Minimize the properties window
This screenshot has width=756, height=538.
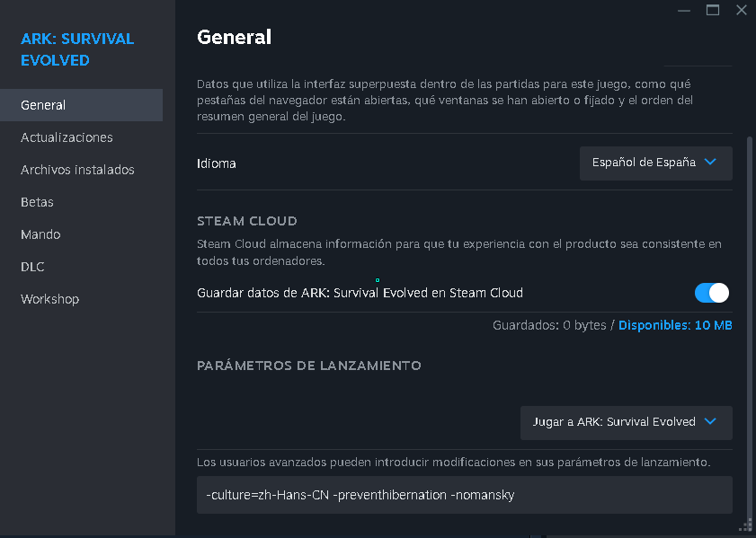coord(684,10)
